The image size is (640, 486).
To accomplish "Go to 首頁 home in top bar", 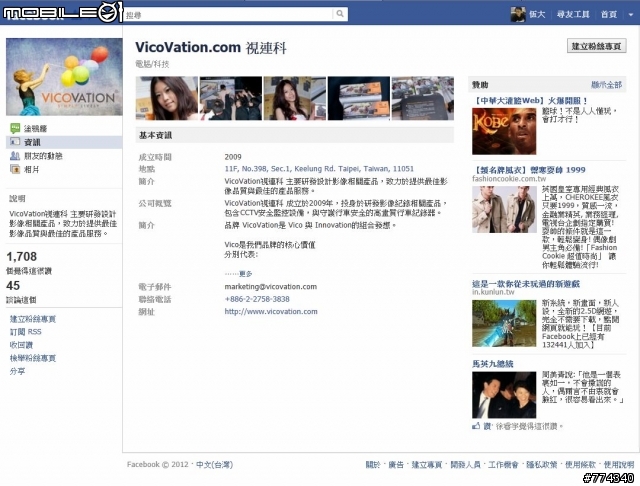I will point(609,14).
